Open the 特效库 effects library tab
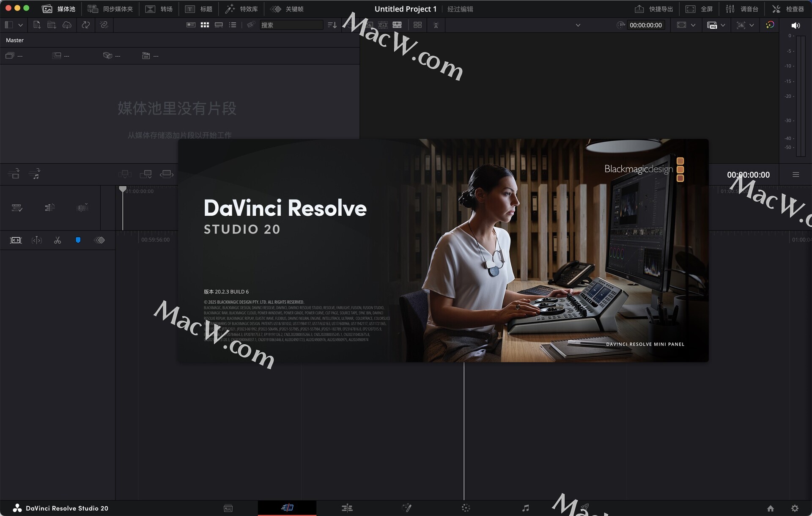Viewport: 812px width, 516px height. pos(241,9)
